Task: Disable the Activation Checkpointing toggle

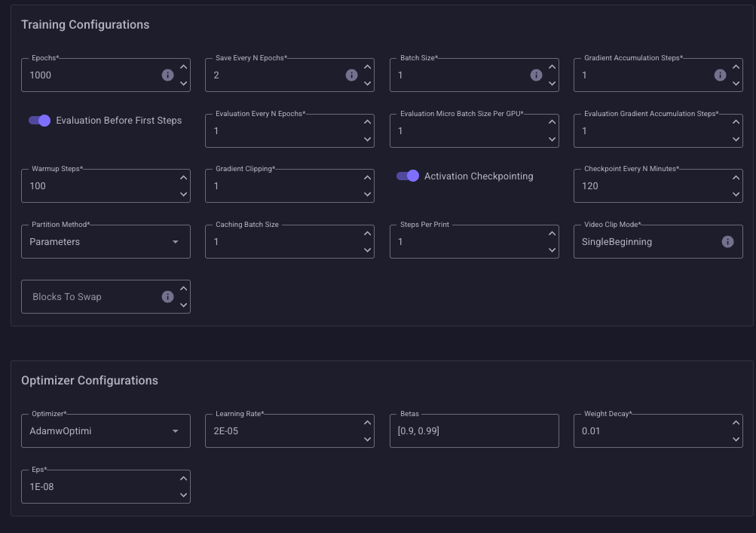Action: tap(408, 176)
